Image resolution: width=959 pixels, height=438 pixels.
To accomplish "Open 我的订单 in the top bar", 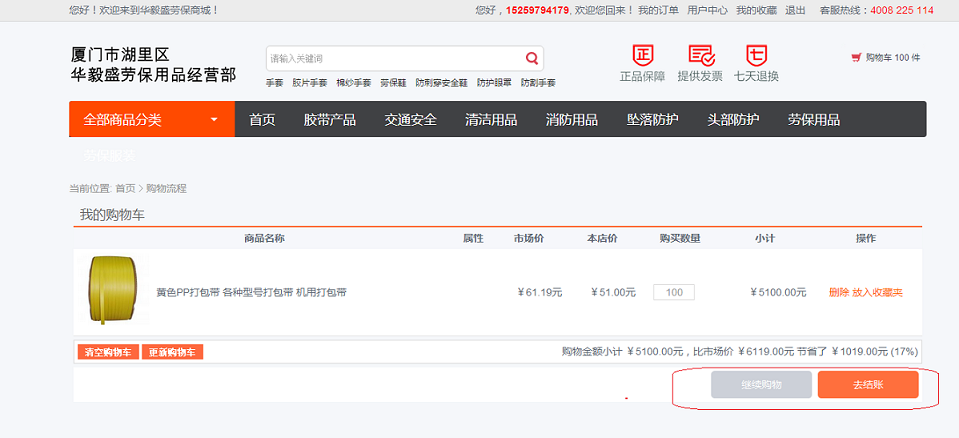I will [x=658, y=10].
